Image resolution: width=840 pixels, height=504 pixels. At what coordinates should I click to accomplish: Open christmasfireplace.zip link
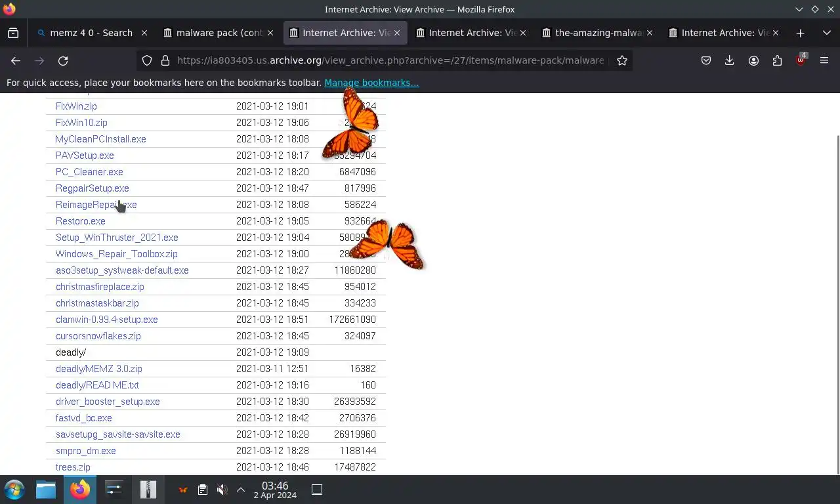(100, 287)
